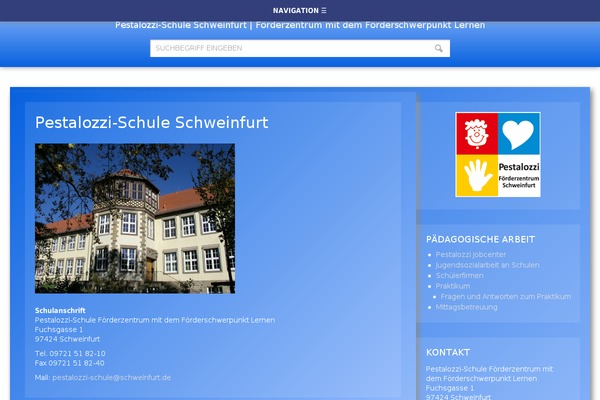Click the pestalozzi-schule@schweinfurt.de mail link
Image resolution: width=600 pixels, height=400 pixels.
pyautogui.click(x=111, y=377)
